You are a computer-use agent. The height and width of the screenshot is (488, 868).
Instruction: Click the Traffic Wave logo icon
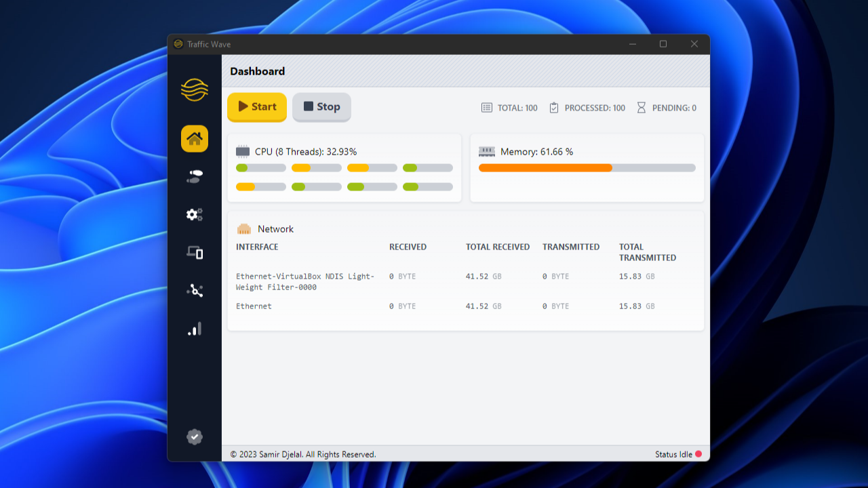pyautogui.click(x=195, y=89)
